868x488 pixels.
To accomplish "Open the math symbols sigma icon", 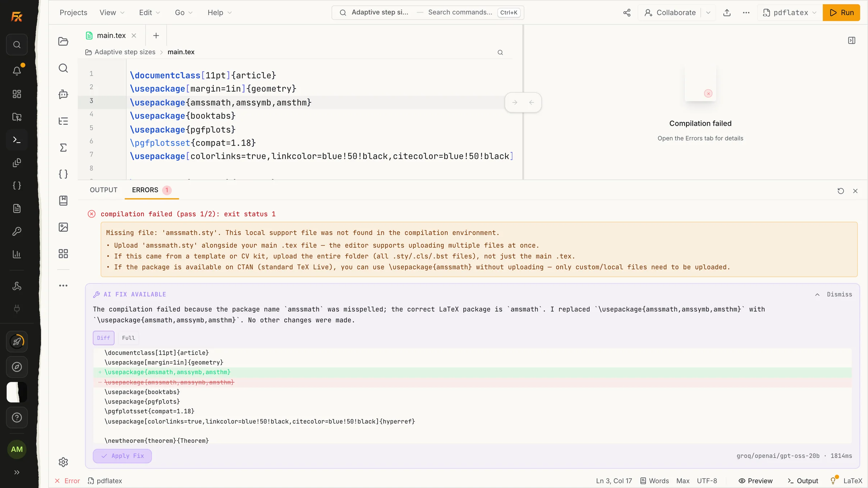I will coord(63,147).
